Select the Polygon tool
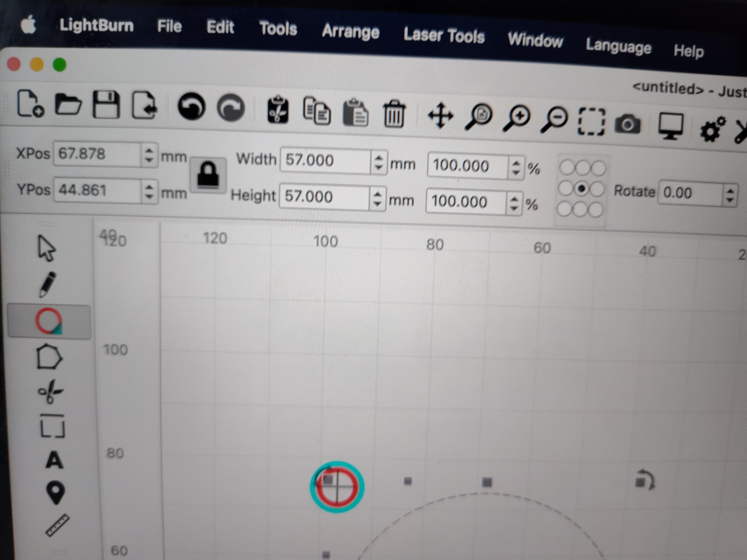The width and height of the screenshot is (747, 560). coord(49,357)
